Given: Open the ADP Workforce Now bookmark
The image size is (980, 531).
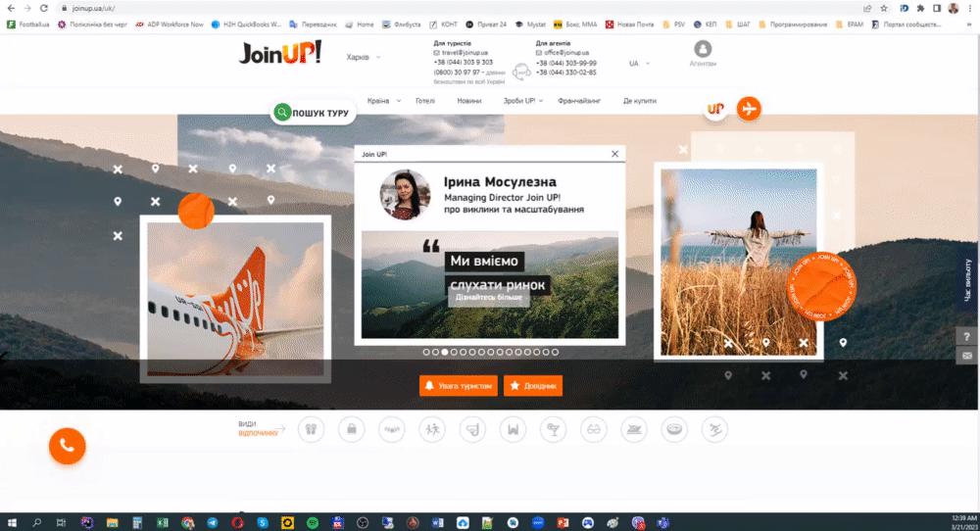Looking at the screenshot, I should coord(170,24).
